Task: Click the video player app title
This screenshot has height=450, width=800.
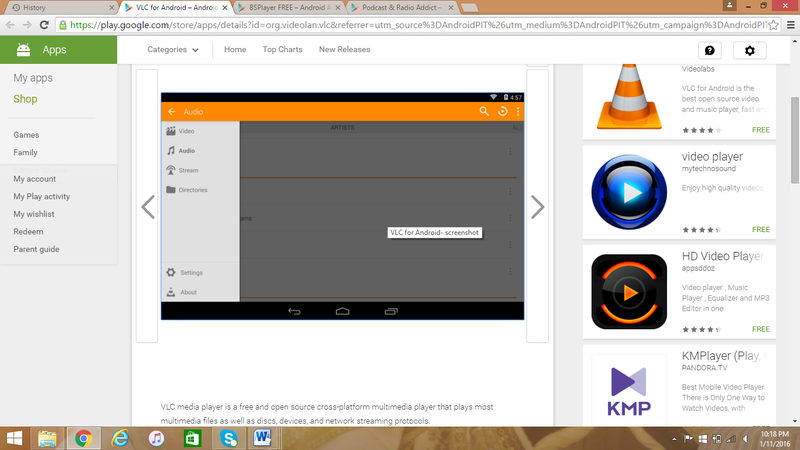Action: click(712, 157)
